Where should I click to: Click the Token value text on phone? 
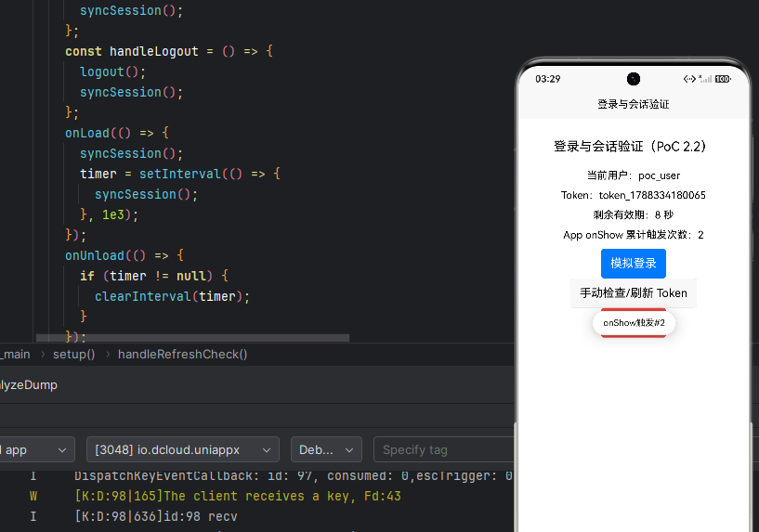652,195
